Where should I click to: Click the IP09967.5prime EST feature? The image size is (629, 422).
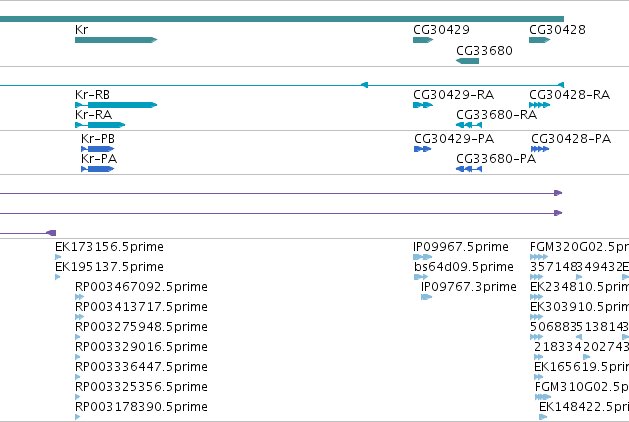(x=422, y=257)
